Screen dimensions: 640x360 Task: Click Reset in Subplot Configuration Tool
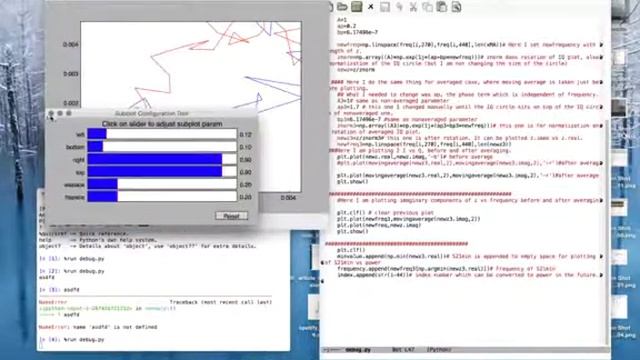231,216
